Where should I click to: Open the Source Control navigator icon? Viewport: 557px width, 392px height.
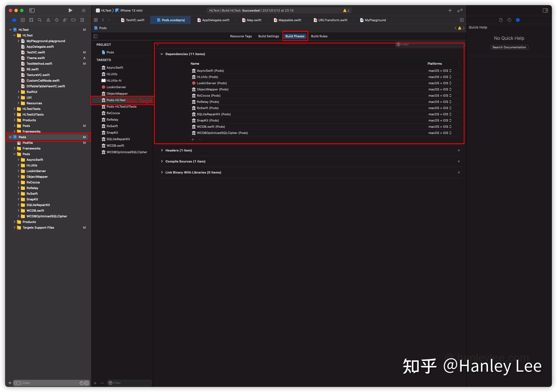(23, 20)
